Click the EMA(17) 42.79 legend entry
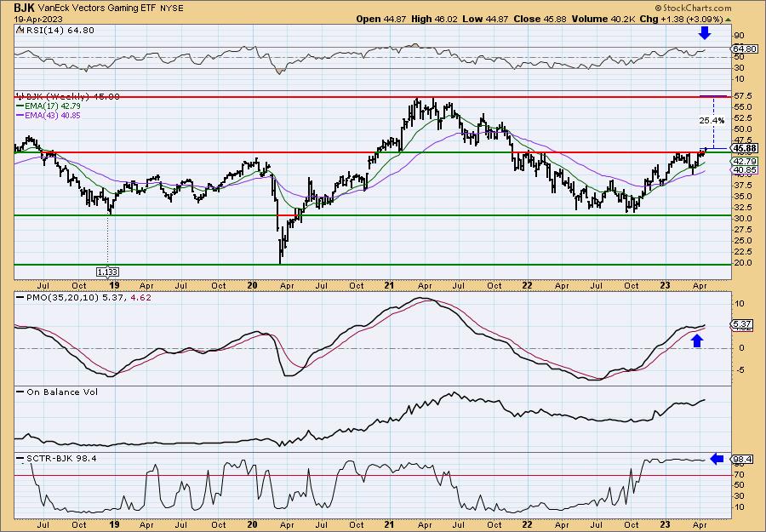This screenshot has width=766, height=532. [x=49, y=106]
